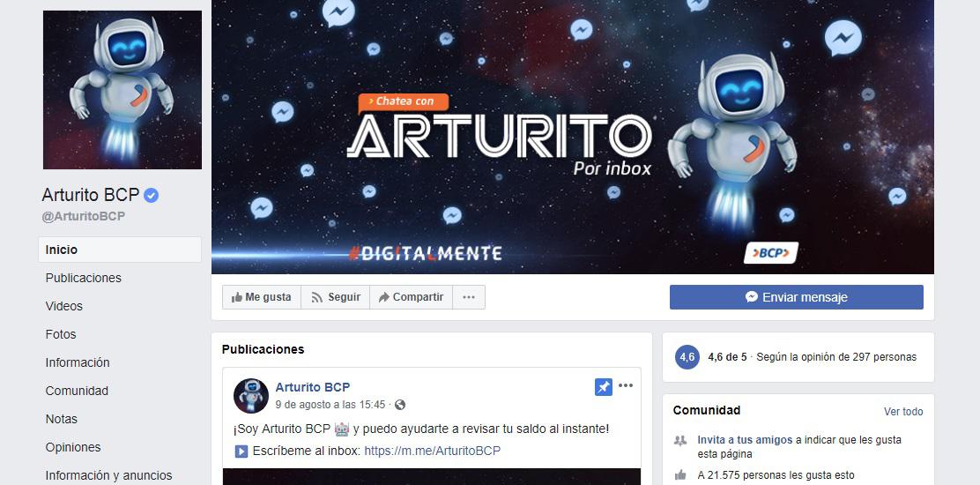Click Ver todo in Comunidad
The width and height of the screenshot is (980, 485).
(x=903, y=411)
